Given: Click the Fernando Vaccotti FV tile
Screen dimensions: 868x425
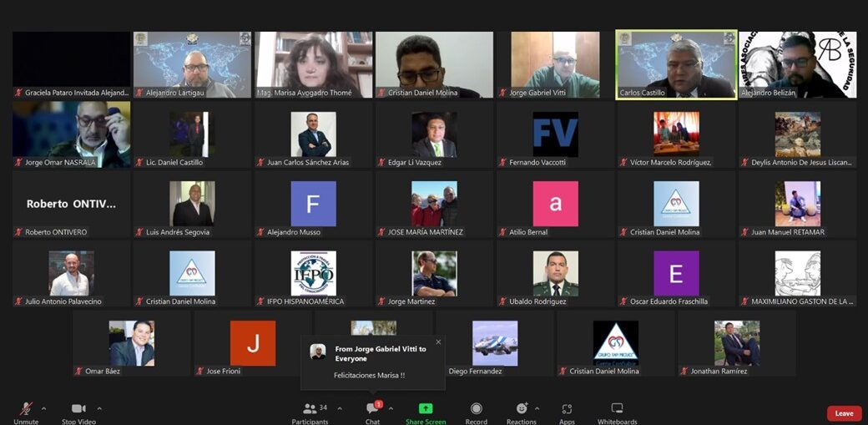Looking at the screenshot, I should pyautogui.click(x=555, y=134).
